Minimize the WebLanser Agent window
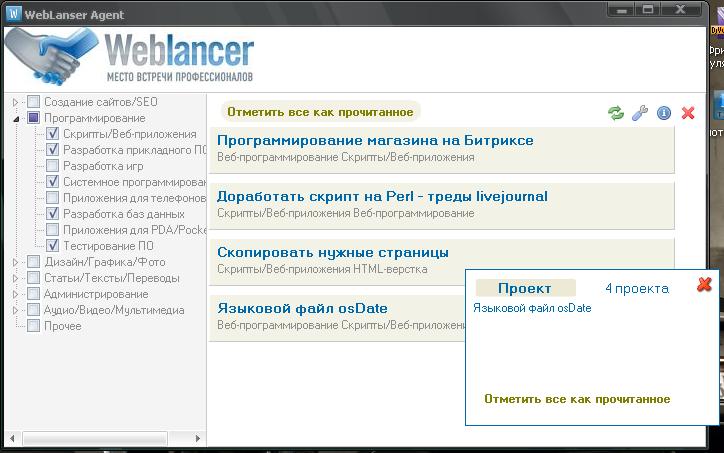Viewport: 724px width, 453px height. [621, 10]
